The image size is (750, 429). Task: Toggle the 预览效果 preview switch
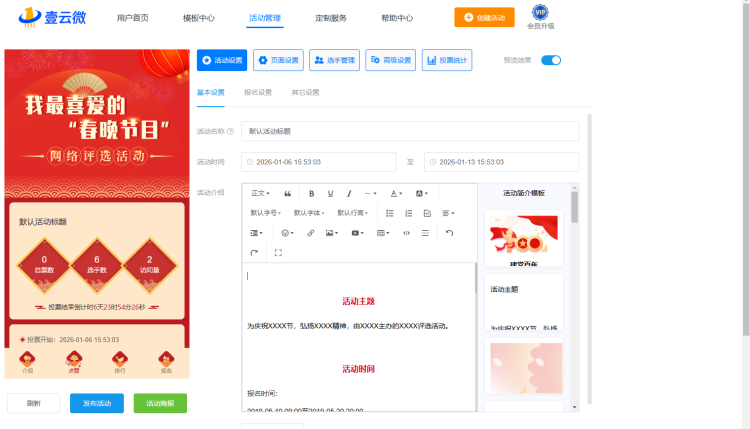coord(551,60)
